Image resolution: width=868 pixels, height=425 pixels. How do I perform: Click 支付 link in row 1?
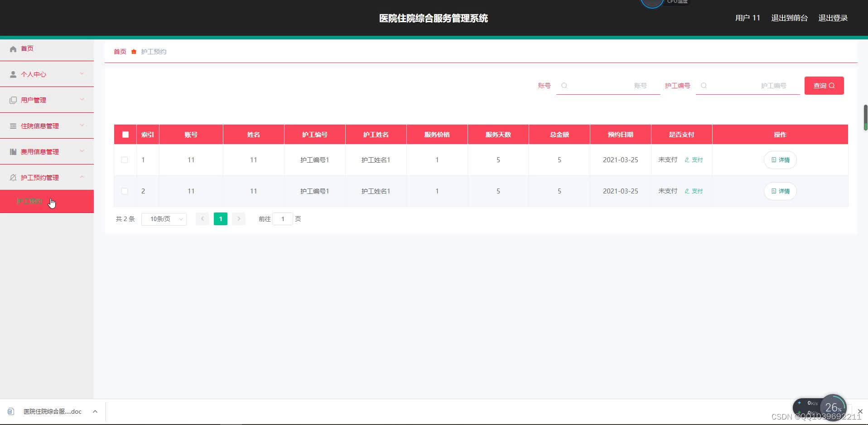[x=694, y=160]
